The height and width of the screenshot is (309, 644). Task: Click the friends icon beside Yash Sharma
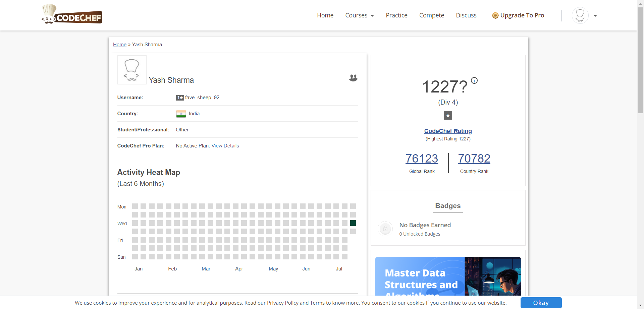click(353, 78)
